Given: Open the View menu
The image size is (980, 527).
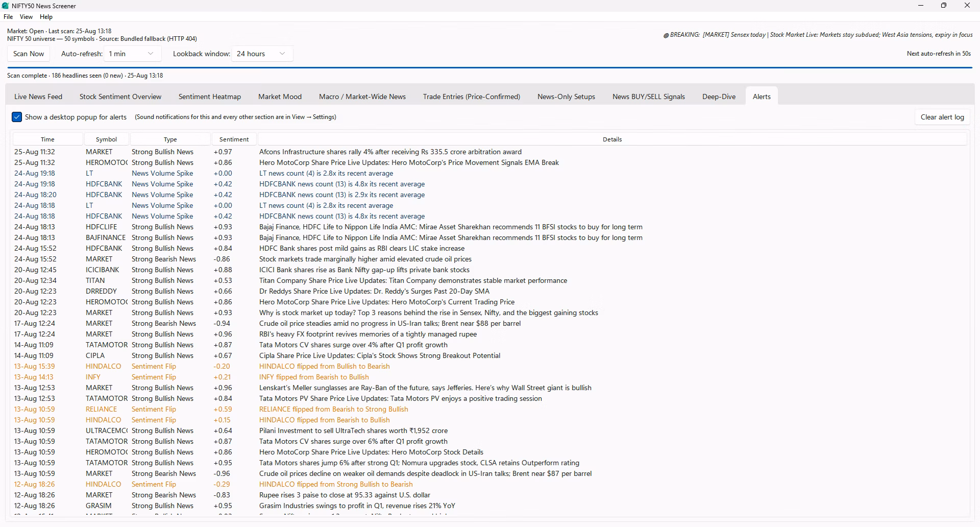Looking at the screenshot, I should coord(26,17).
